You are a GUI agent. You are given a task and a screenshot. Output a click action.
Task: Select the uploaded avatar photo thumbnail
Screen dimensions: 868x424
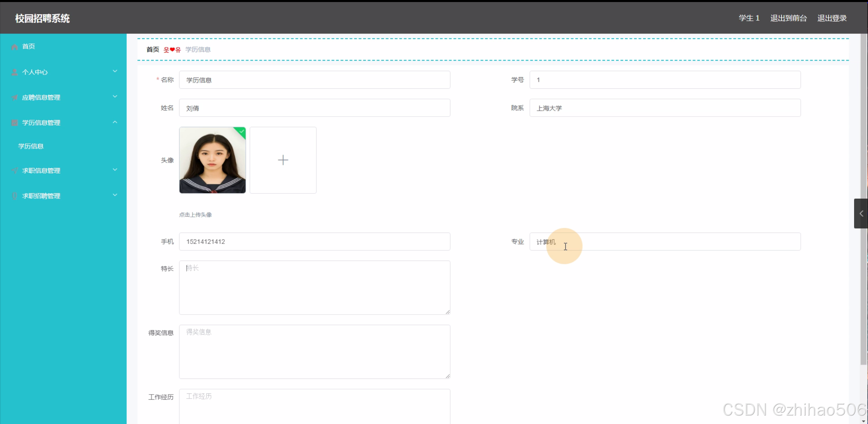pos(212,160)
